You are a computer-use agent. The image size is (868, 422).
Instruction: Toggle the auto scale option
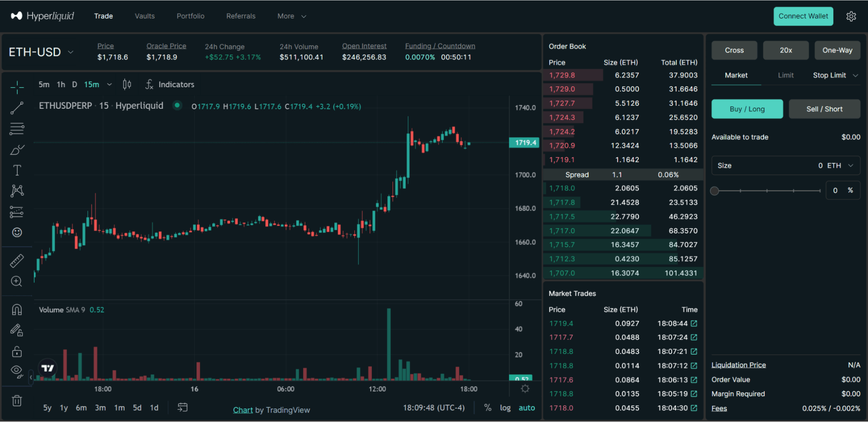(x=527, y=408)
